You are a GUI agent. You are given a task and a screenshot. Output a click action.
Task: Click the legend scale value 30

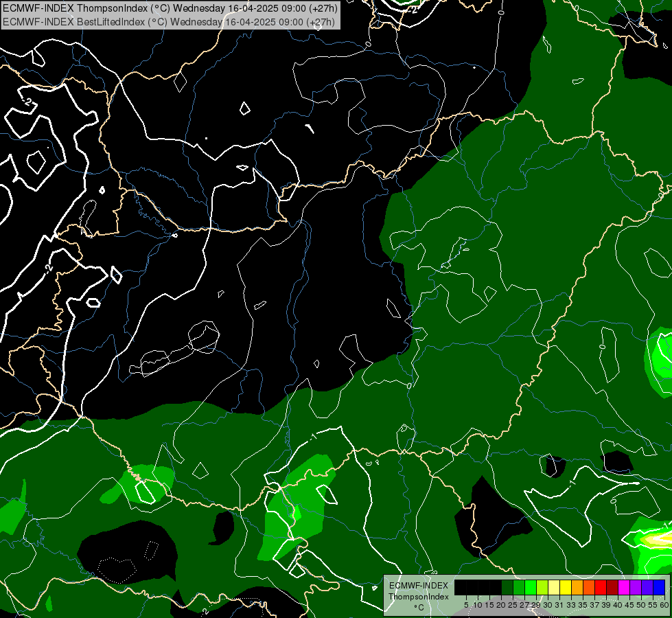[x=547, y=605]
